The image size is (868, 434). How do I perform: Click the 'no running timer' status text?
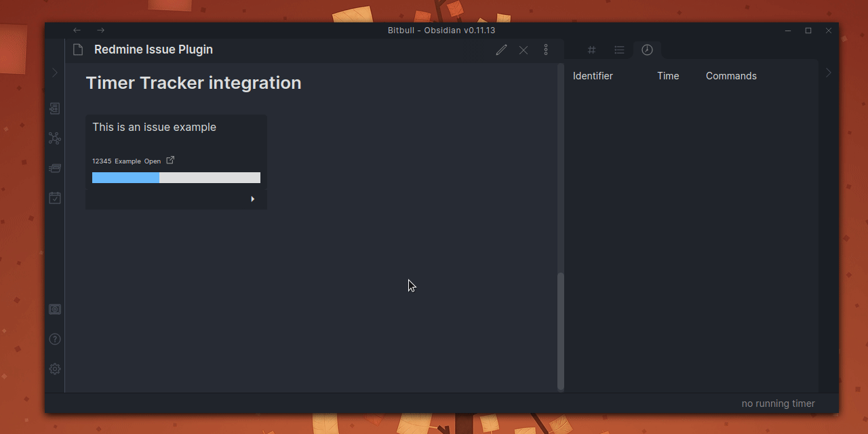pyautogui.click(x=778, y=403)
